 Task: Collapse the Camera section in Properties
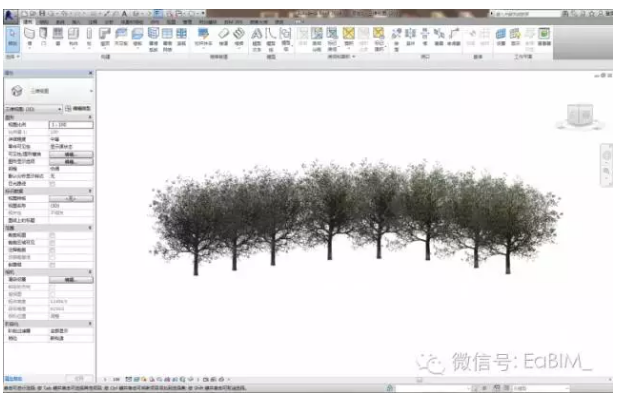90,272
